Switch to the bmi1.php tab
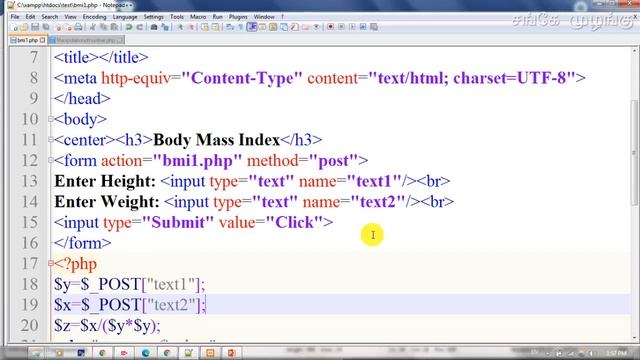 tap(27, 40)
